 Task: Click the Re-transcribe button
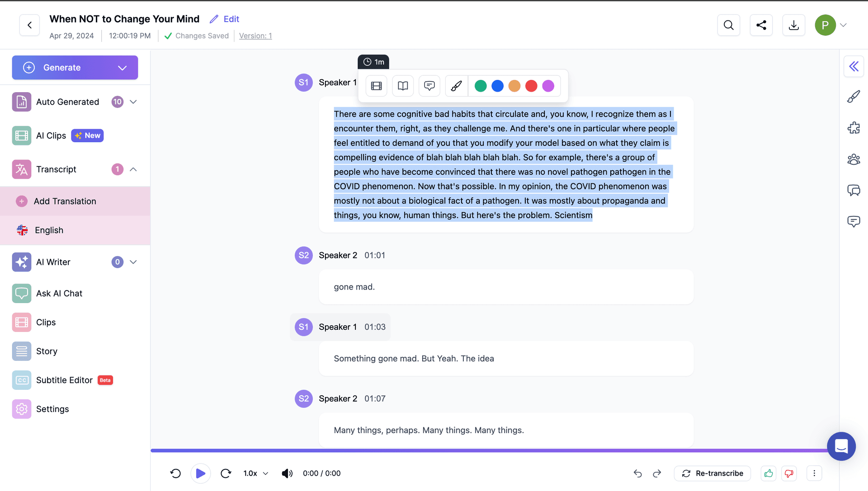712,473
